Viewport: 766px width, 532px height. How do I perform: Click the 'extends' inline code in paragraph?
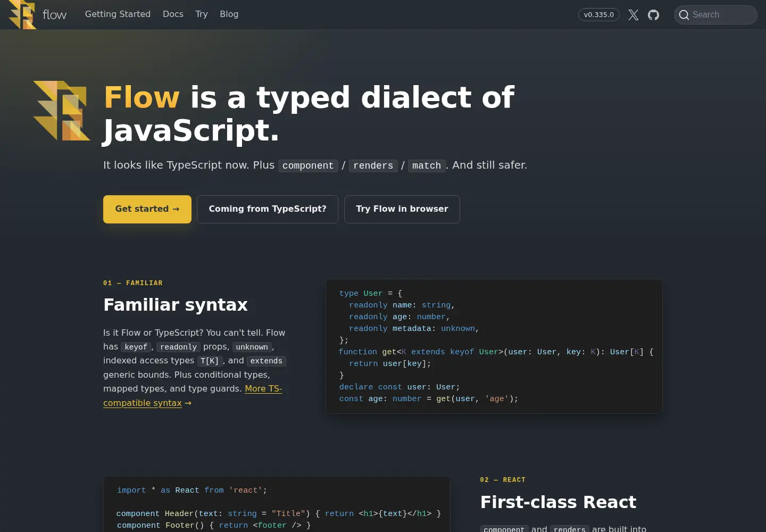click(267, 361)
